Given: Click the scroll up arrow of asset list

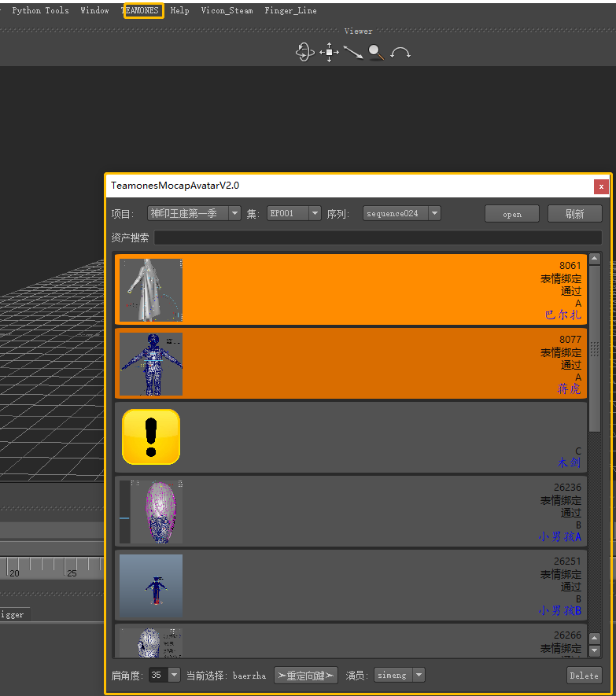Looking at the screenshot, I should click(595, 259).
